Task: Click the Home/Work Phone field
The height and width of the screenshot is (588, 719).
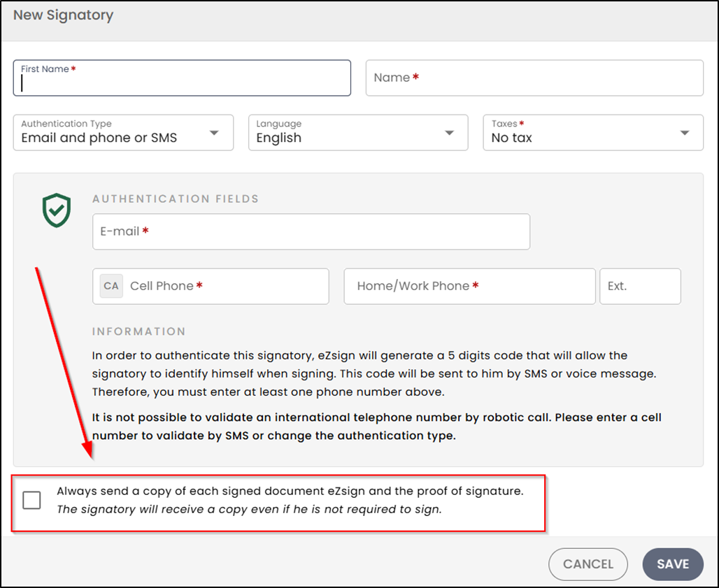Action: pos(469,286)
